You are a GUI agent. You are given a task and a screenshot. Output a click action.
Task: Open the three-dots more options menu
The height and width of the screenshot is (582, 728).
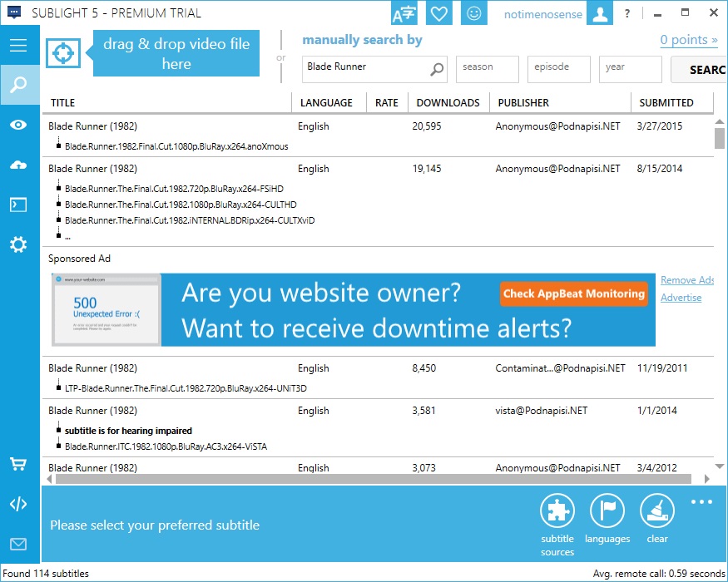(x=701, y=501)
